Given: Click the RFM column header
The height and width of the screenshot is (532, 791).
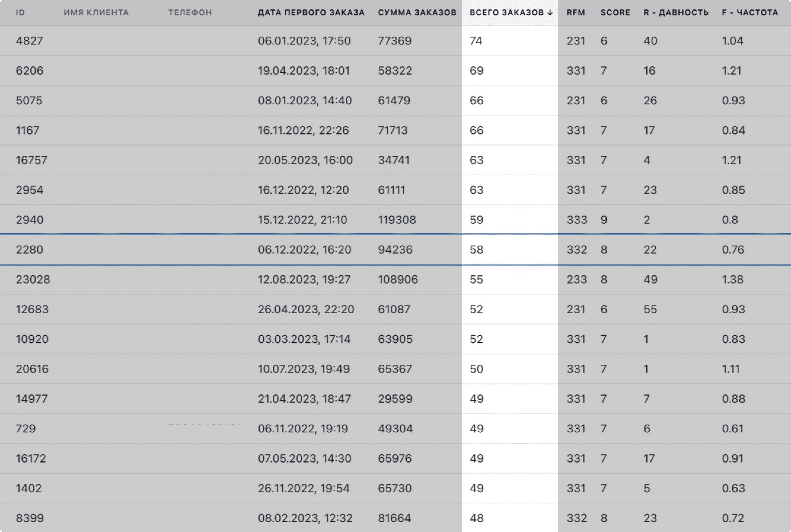Looking at the screenshot, I should coord(576,13).
